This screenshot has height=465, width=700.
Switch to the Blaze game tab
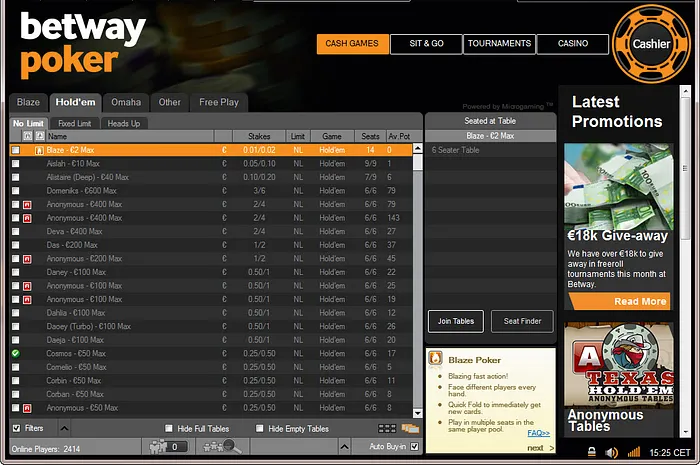tap(28, 102)
